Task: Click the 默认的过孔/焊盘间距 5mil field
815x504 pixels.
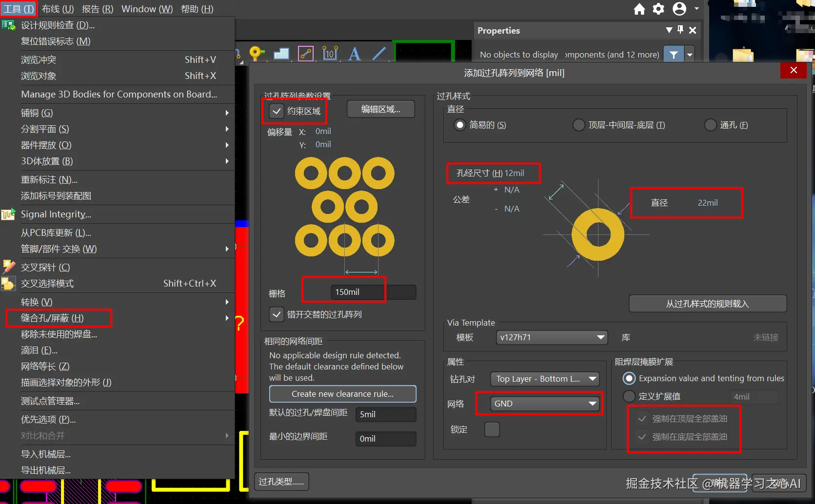Action: pos(386,414)
